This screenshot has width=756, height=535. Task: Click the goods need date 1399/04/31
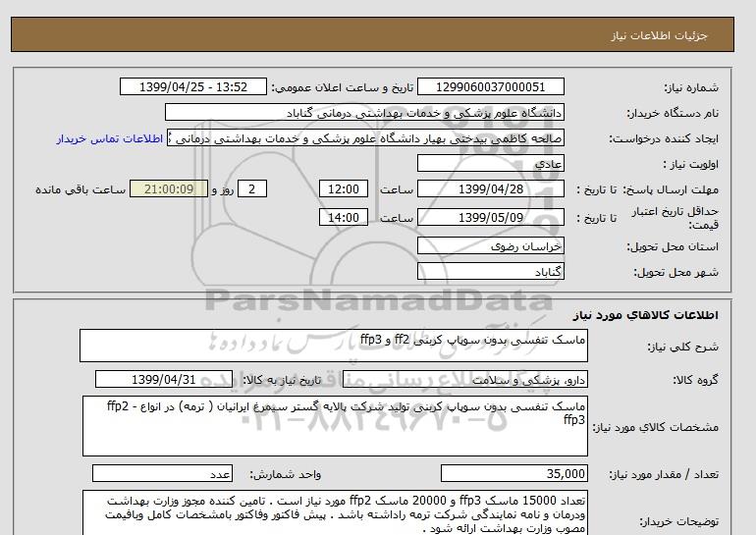click(x=164, y=379)
